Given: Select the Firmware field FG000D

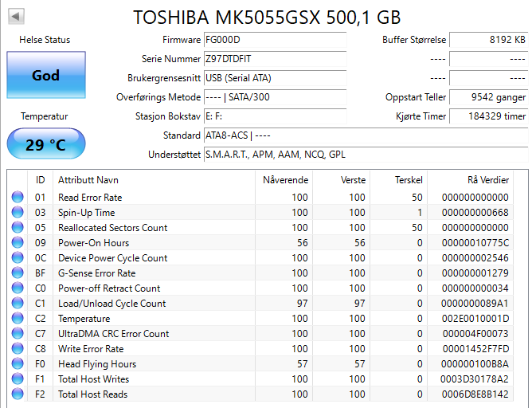Looking at the screenshot, I should tap(275, 40).
